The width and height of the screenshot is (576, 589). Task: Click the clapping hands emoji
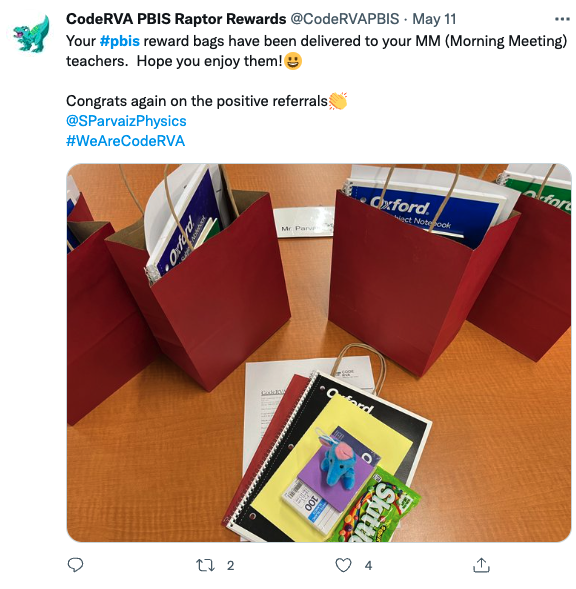(338, 101)
